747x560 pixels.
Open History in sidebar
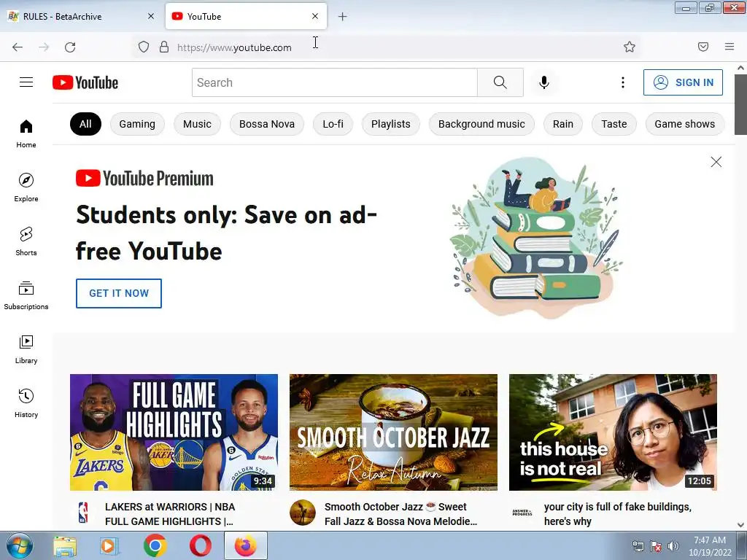coord(26,402)
